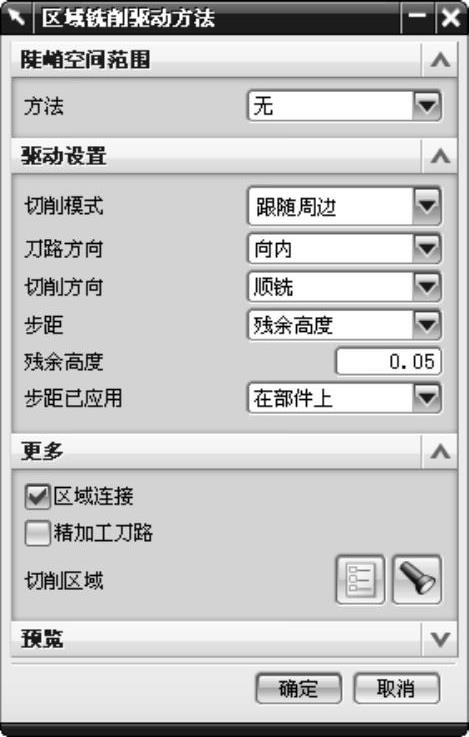469x737 pixels.
Task: Click the 取消 button
Action: [397, 689]
